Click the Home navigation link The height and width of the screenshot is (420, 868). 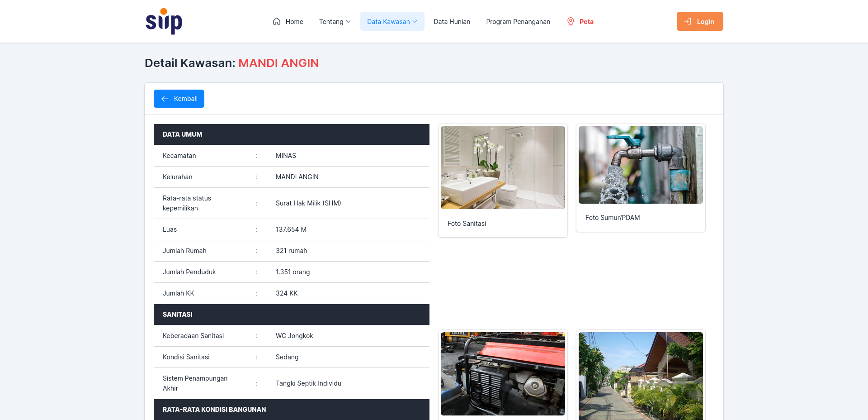(288, 21)
